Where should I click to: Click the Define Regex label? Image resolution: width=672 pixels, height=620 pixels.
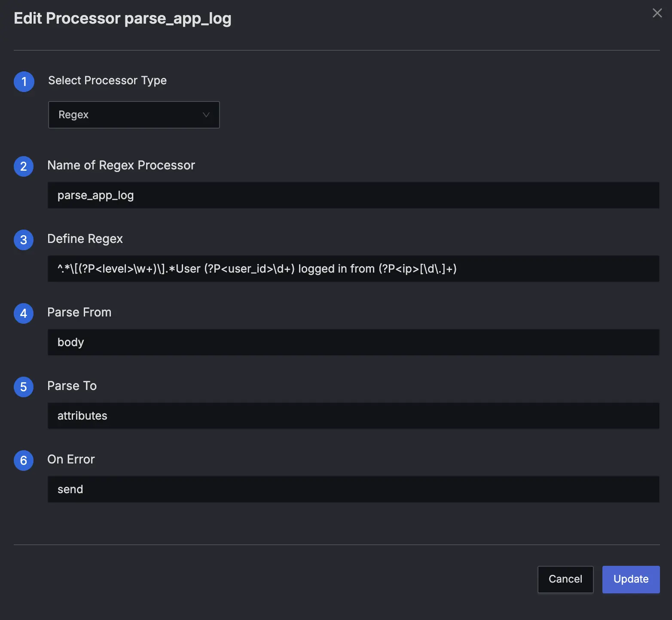click(x=85, y=239)
